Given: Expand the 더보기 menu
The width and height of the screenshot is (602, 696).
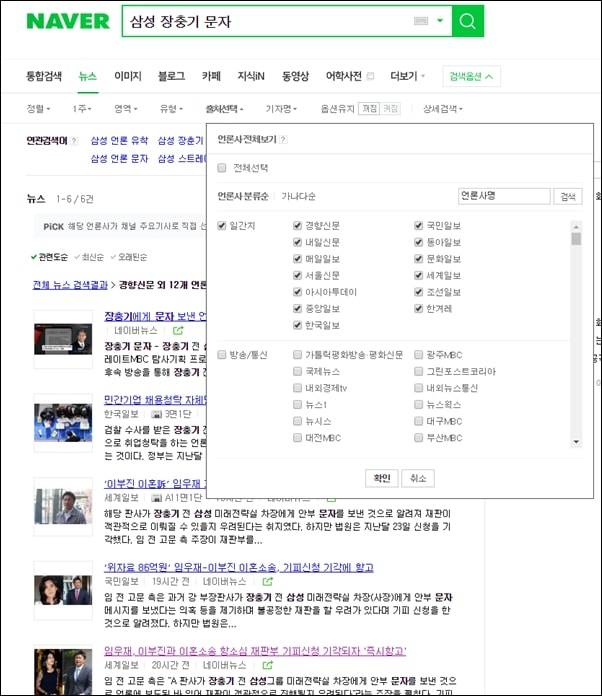Looking at the screenshot, I should pos(408,76).
